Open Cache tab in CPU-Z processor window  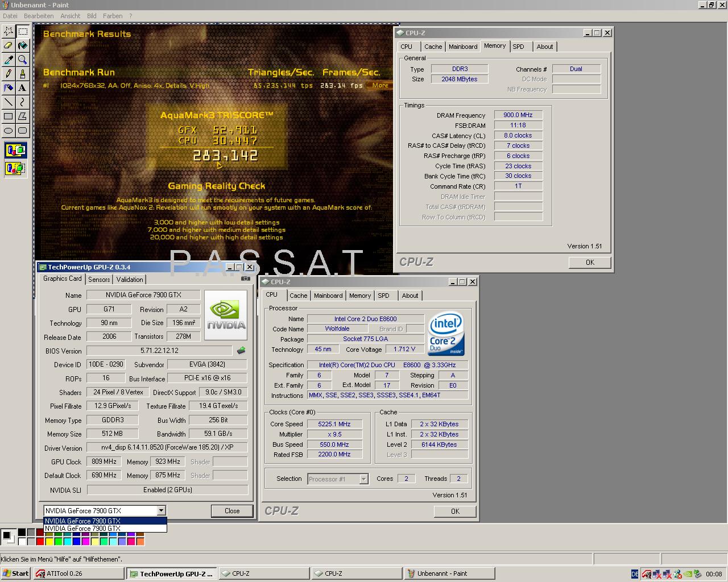(x=298, y=296)
